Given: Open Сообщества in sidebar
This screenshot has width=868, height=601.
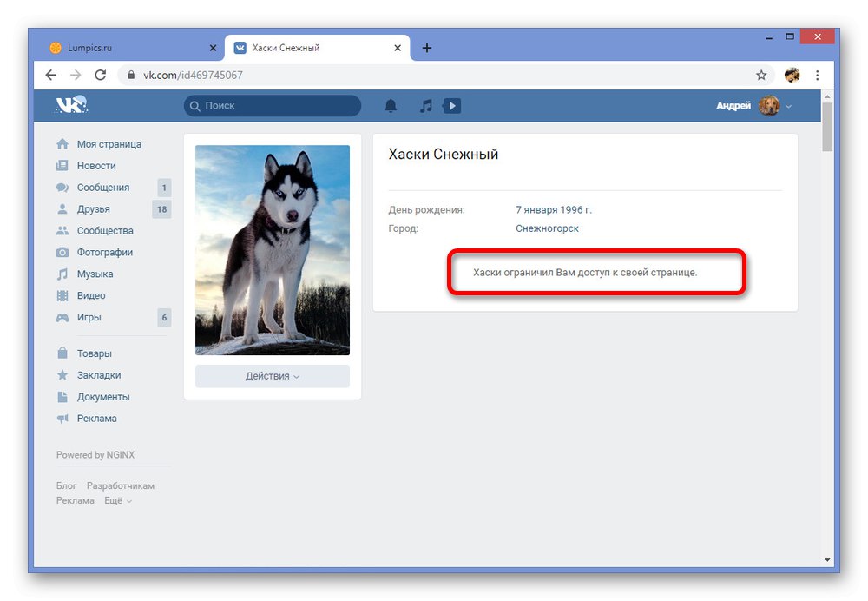Looking at the screenshot, I should tap(105, 230).
